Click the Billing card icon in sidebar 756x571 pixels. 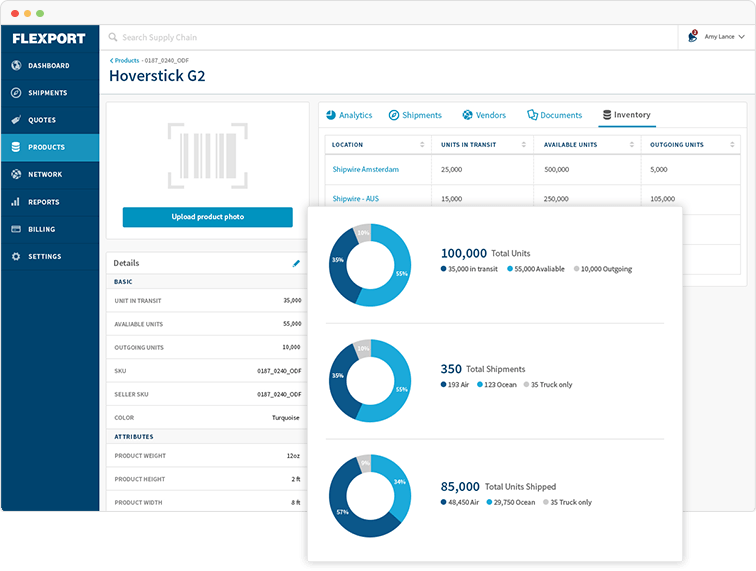coord(16,229)
